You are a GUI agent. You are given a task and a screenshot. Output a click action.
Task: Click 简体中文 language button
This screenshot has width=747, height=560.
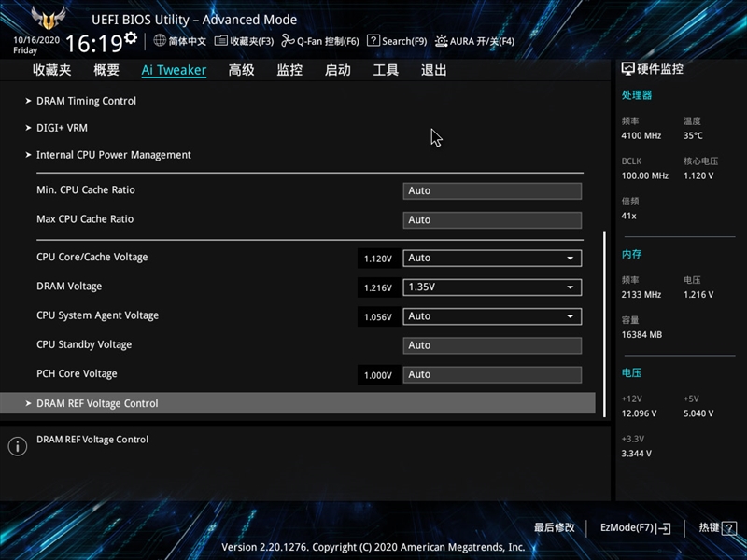point(180,41)
